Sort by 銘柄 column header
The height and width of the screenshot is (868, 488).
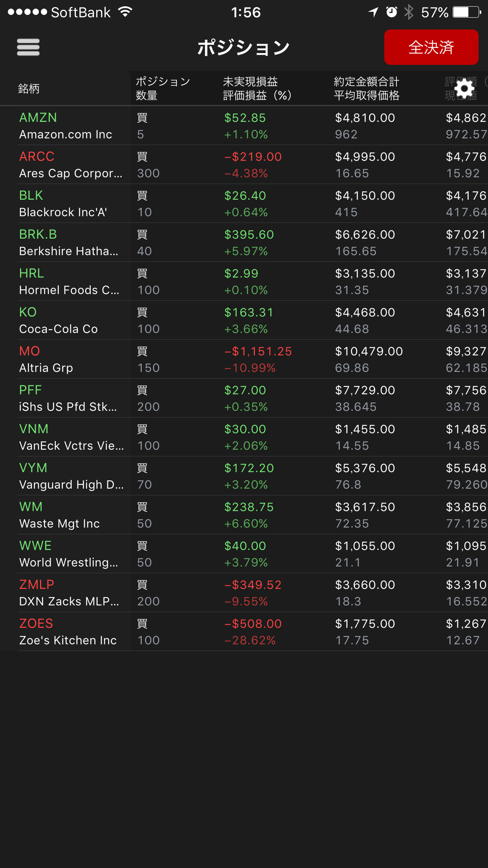pyautogui.click(x=29, y=88)
